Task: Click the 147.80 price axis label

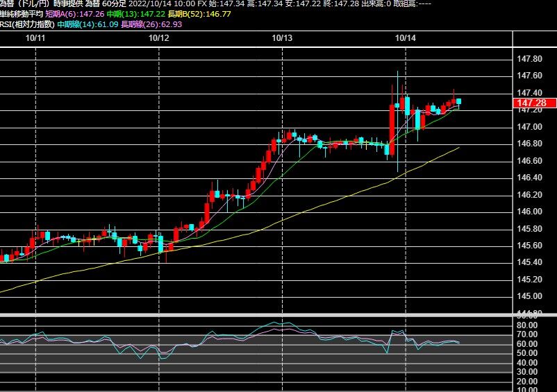Action: tap(530, 59)
